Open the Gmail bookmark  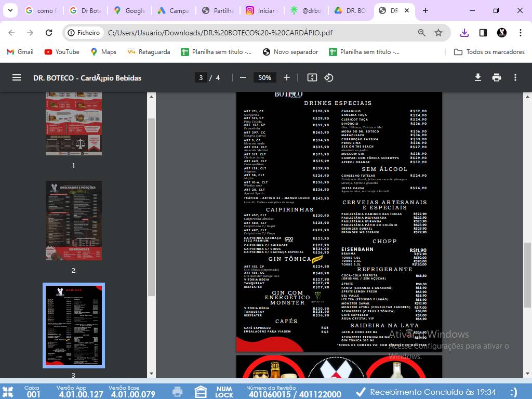20,51
